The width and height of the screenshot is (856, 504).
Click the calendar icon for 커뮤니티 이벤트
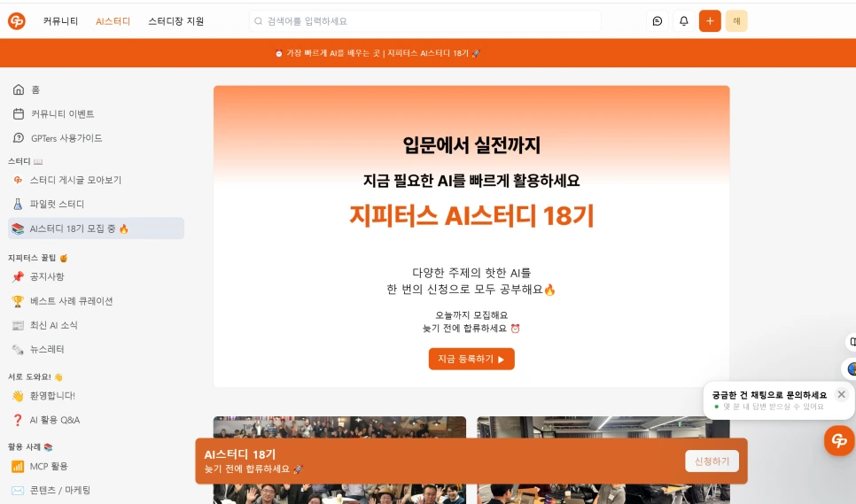click(19, 113)
